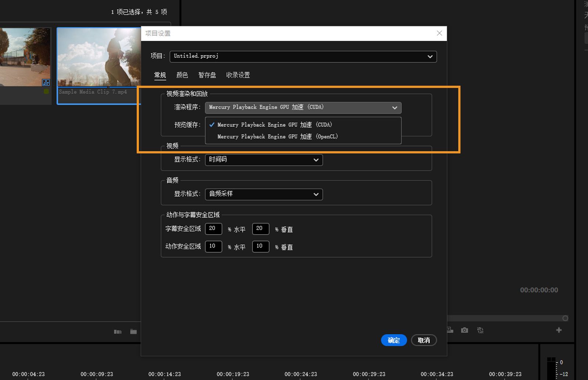Click the freeform view icon in project panel

click(x=118, y=332)
